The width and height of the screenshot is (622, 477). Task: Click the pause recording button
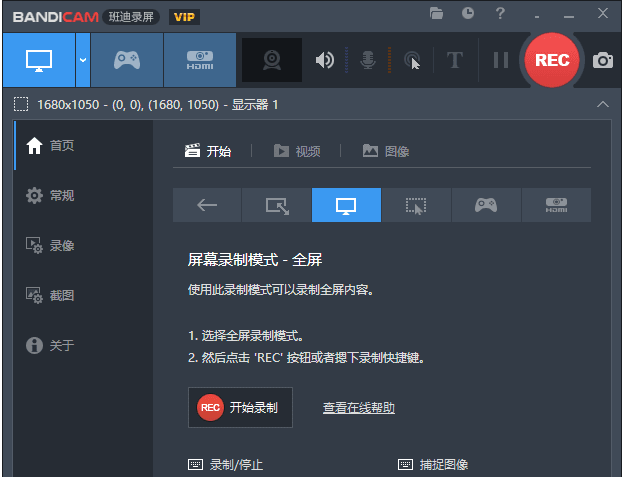[501, 60]
